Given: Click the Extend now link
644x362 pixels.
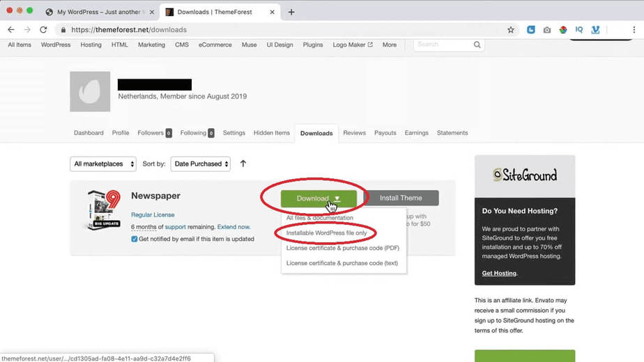Looking at the screenshot, I should pyautogui.click(x=233, y=227).
